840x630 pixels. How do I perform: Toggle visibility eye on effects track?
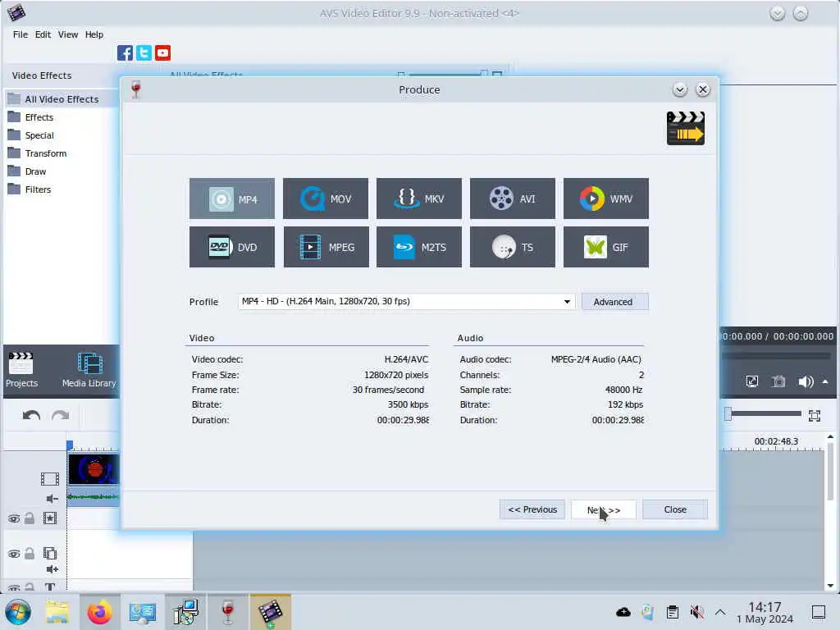14,518
